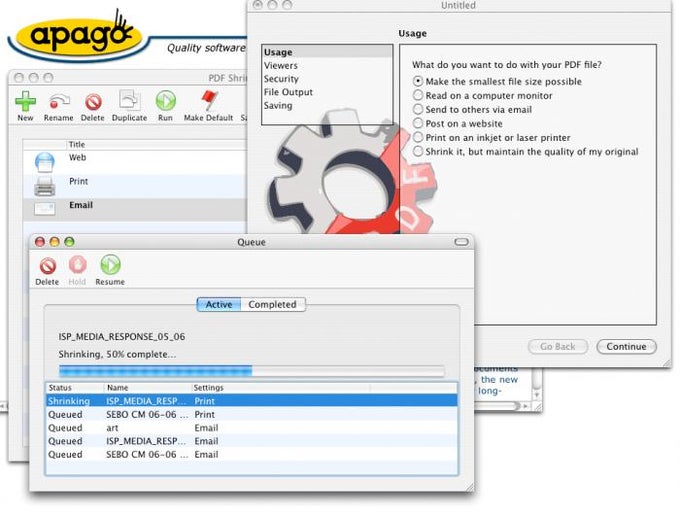Select the Shrinking ISP_MEDIA_RESP Print row
Viewport: 680px width, 513px height.
[x=252, y=401]
